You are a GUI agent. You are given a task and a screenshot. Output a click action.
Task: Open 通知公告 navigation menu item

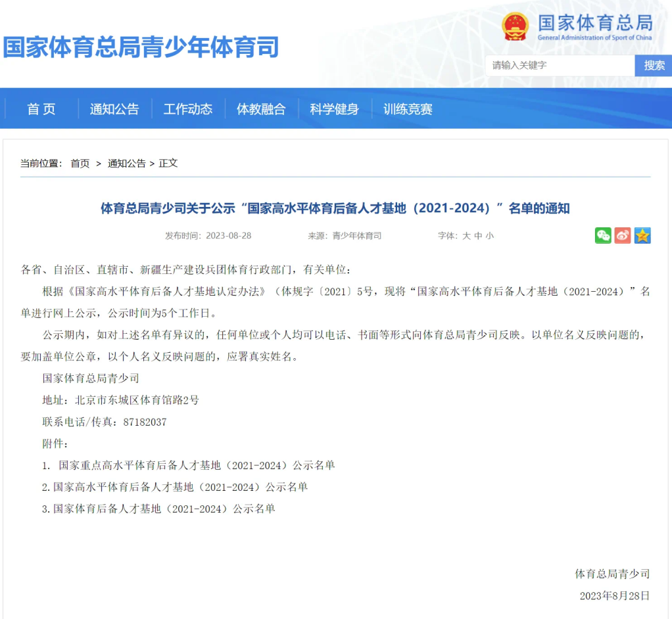click(x=114, y=109)
